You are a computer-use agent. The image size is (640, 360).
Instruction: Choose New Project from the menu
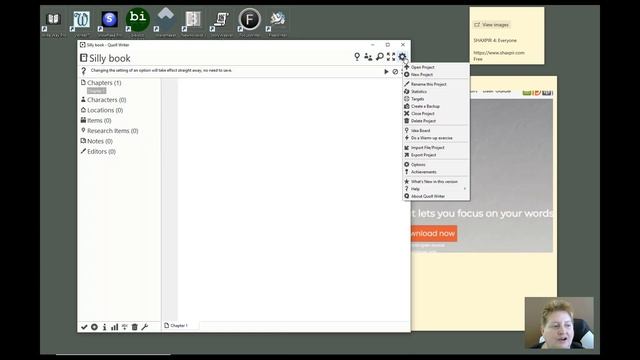coord(435,75)
